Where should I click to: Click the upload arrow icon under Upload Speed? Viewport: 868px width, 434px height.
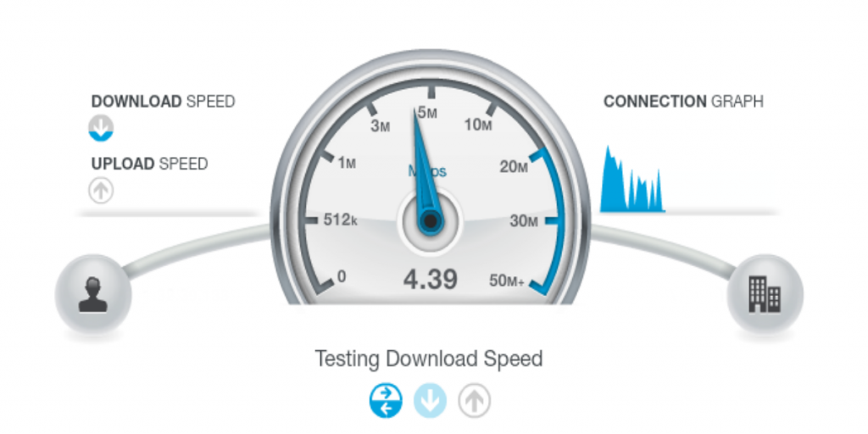tap(101, 191)
